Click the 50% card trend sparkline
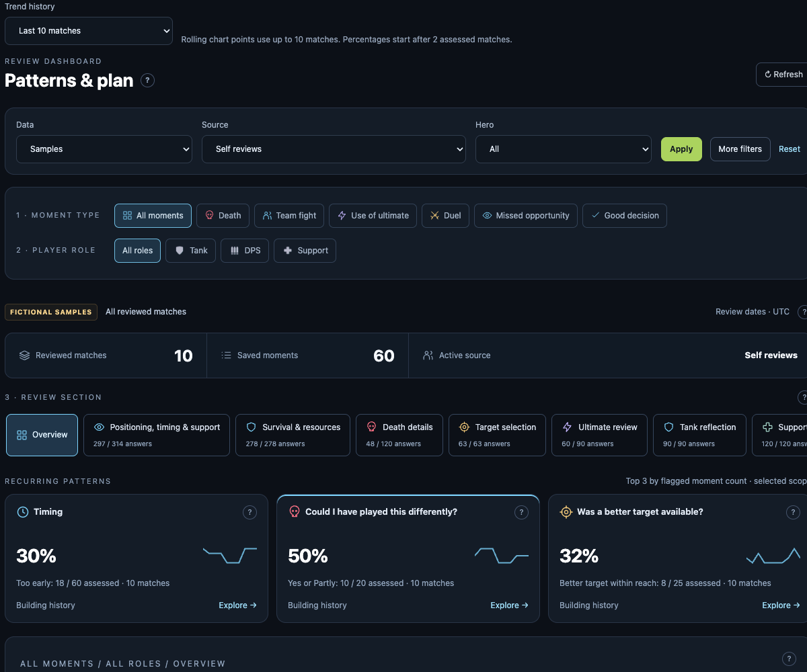Image resolution: width=807 pixels, height=672 pixels. tap(502, 555)
